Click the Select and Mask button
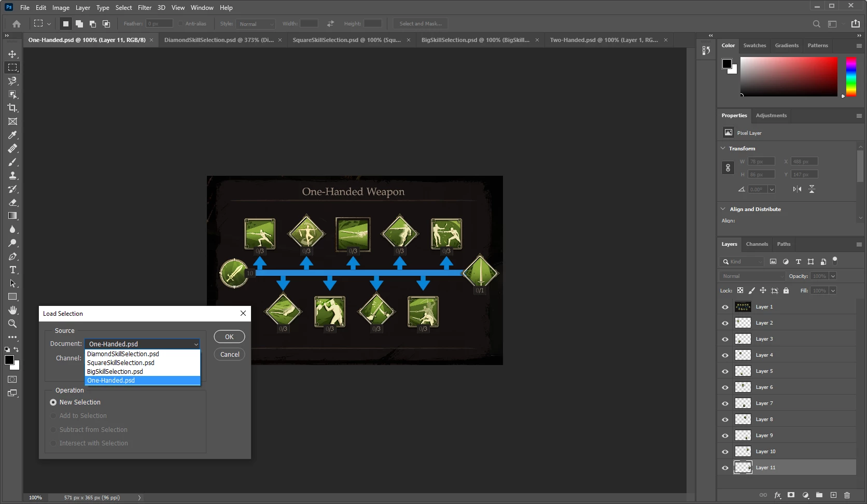Image resolution: width=867 pixels, height=504 pixels. 421,24
